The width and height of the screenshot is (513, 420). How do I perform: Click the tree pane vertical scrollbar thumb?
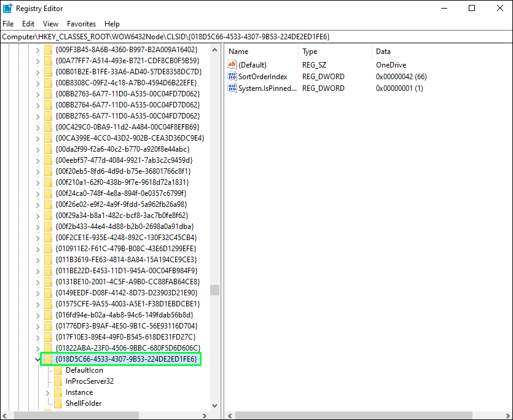click(214, 290)
